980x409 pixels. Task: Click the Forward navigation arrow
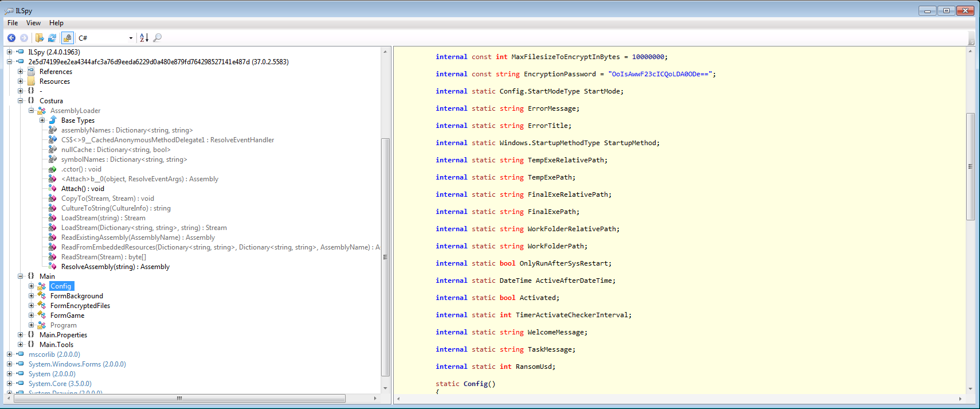[x=24, y=38]
